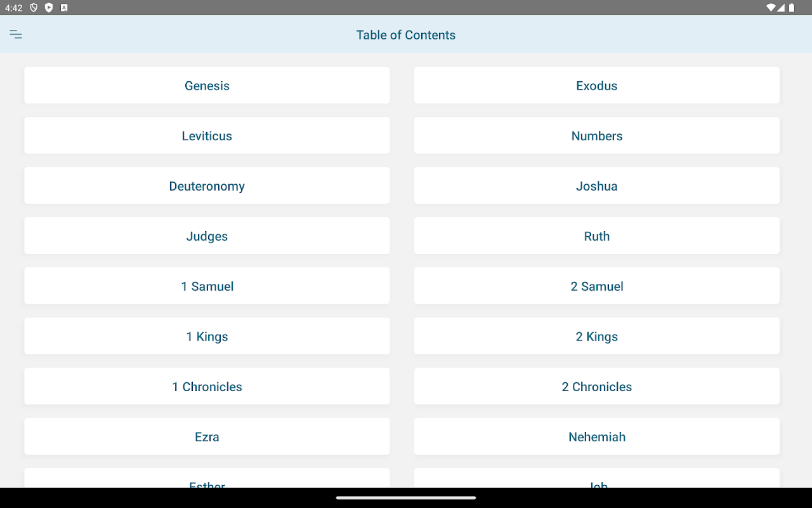The height and width of the screenshot is (508, 812).
Task: Open 1 Samuel
Action: click(207, 286)
